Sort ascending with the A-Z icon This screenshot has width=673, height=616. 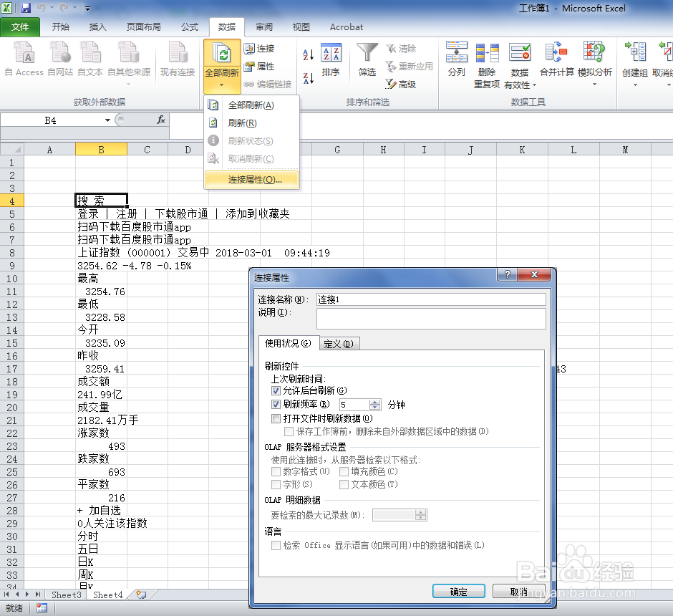[308, 54]
